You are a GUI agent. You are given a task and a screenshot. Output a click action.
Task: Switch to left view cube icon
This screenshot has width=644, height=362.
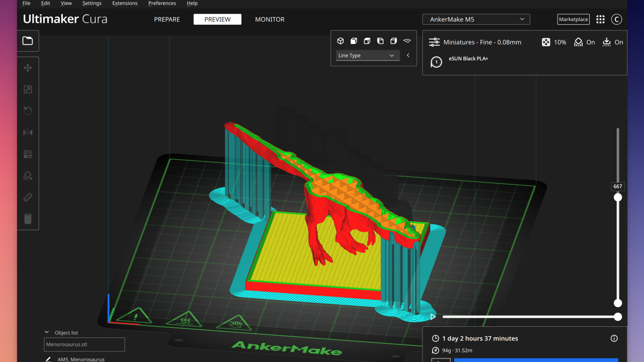pyautogui.click(x=380, y=41)
